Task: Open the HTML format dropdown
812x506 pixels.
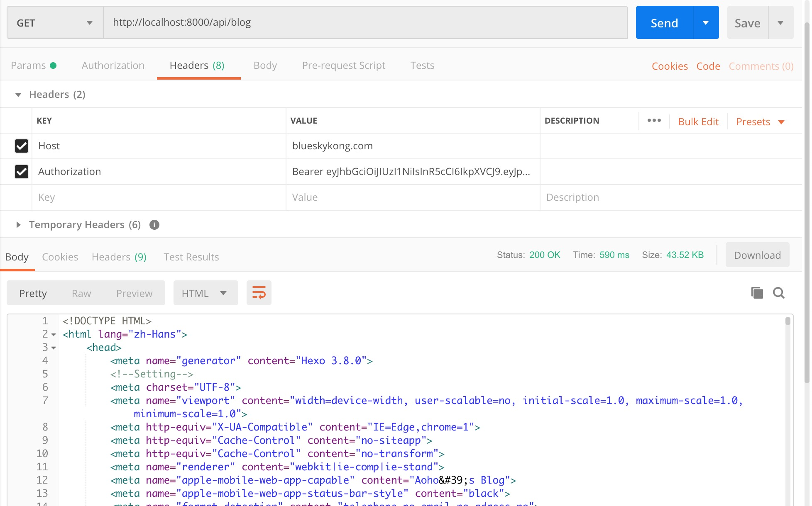Action: click(205, 293)
